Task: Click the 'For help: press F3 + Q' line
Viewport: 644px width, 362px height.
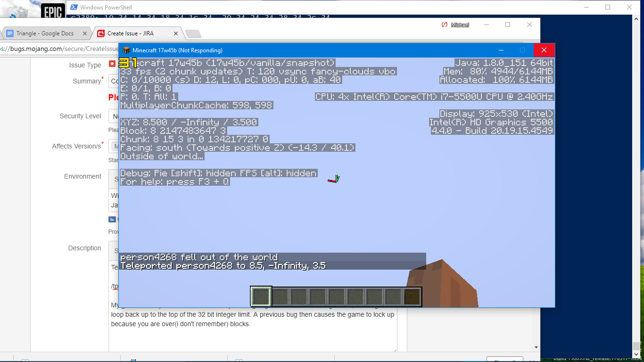Action: click(x=175, y=182)
